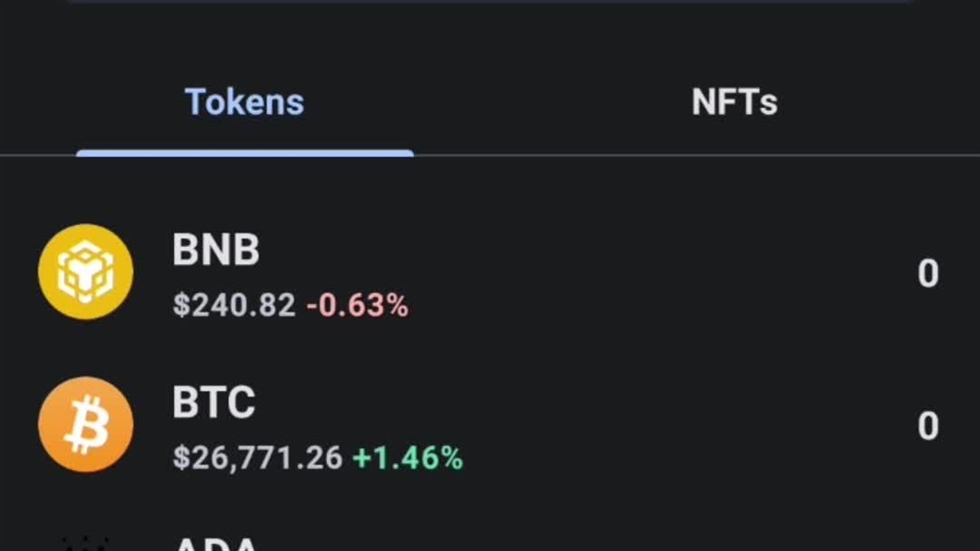Click empty space in the BTC row
The width and height of the screenshot is (980, 551).
(651, 426)
